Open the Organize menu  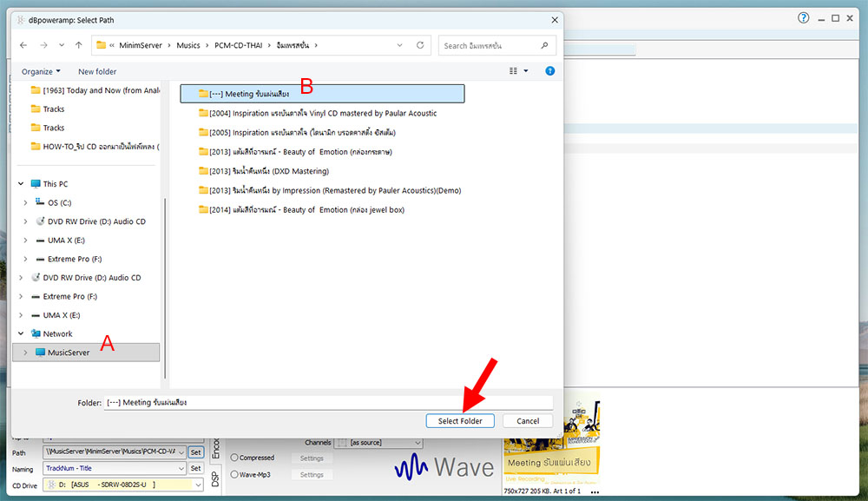(41, 71)
